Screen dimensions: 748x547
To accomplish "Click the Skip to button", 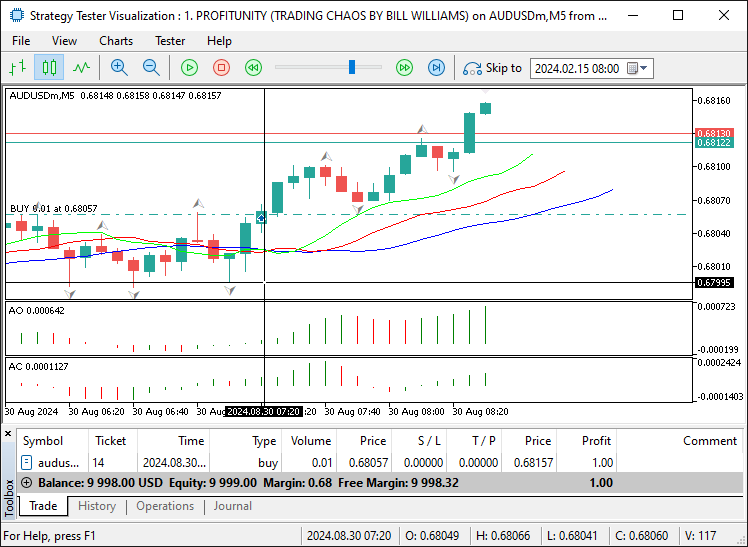I will pos(492,68).
